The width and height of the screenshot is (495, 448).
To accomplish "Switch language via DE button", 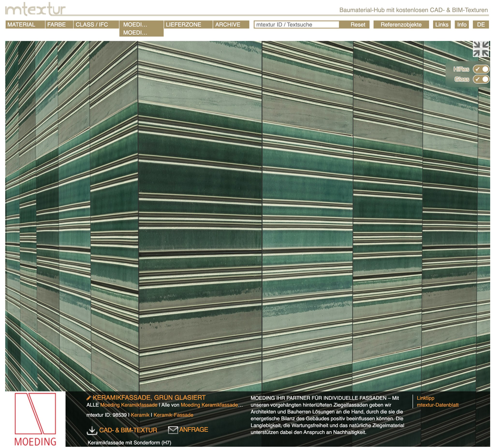I will click(x=481, y=25).
